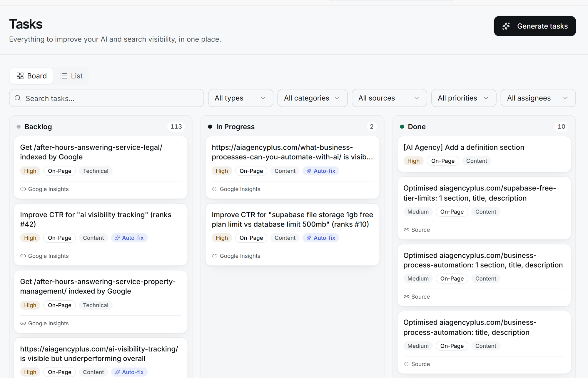Click the In Progress column header
This screenshot has height=378, width=588.
(235, 127)
